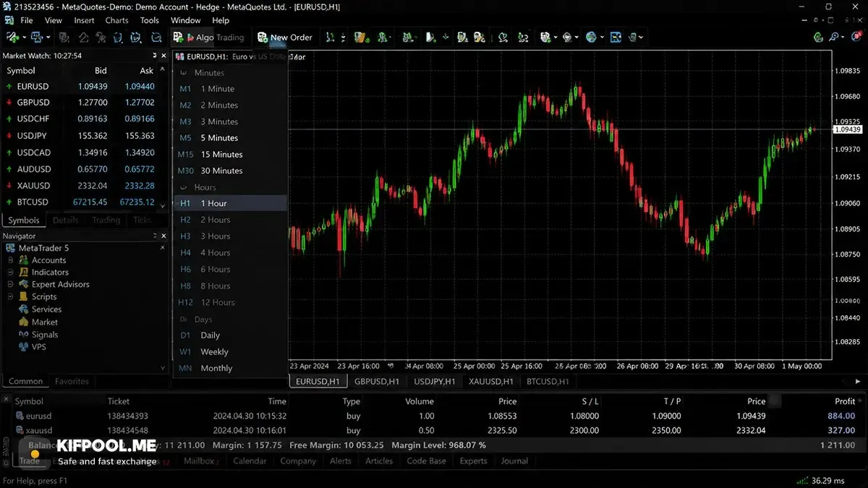The width and height of the screenshot is (868, 488).
Task: Click the Signals icon in the Navigator
Action: [23, 335]
